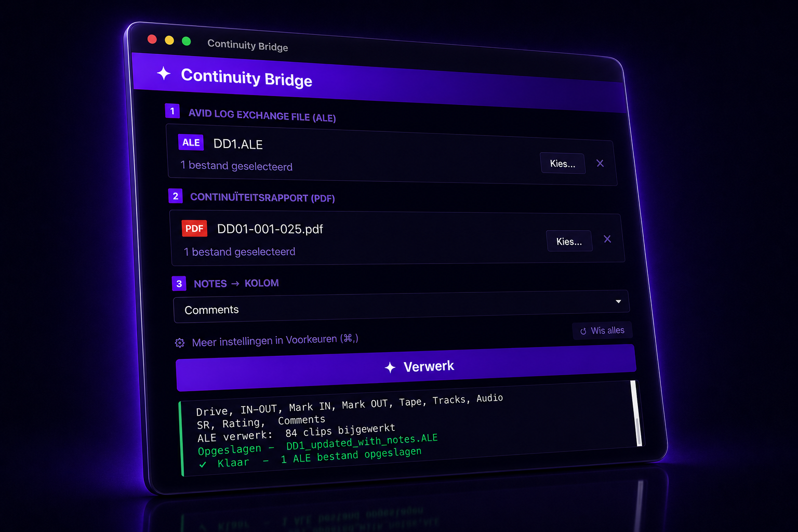Click the title bar text Continuity Bridge
This screenshot has width=798, height=532.
(248, 45)
